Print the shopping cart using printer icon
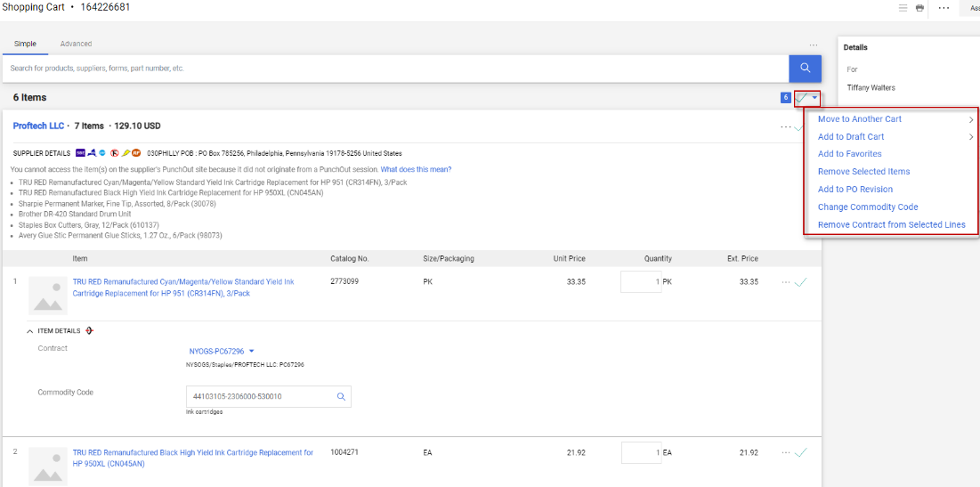Viewport: 980px width, 487px height. pyautogui.click(x=919, y=8)
